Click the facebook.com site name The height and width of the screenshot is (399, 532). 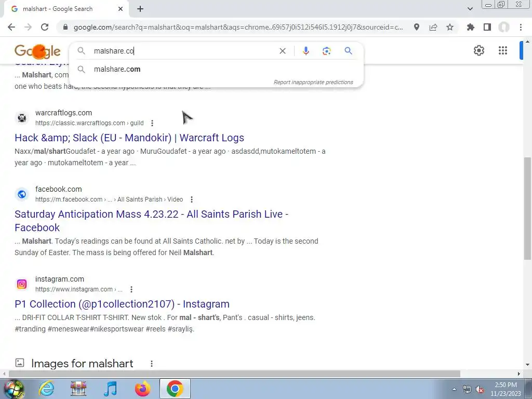pos(58,189)
